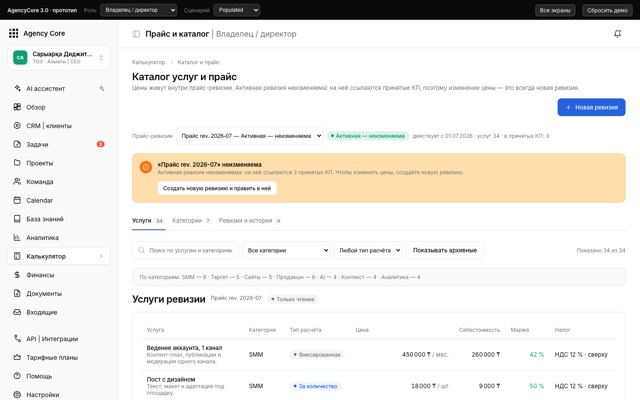Open API | Интеграции sidebar icon

[x=17, y=339]
